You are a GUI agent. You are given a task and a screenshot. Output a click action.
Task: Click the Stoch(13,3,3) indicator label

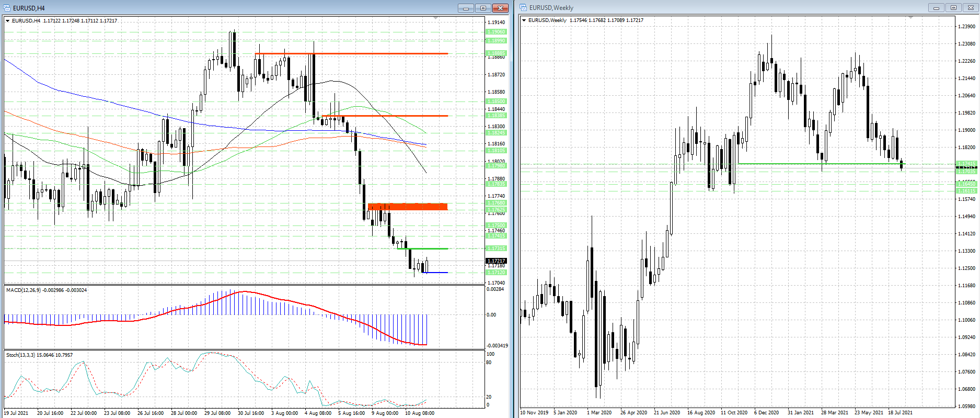pos(39,355)
